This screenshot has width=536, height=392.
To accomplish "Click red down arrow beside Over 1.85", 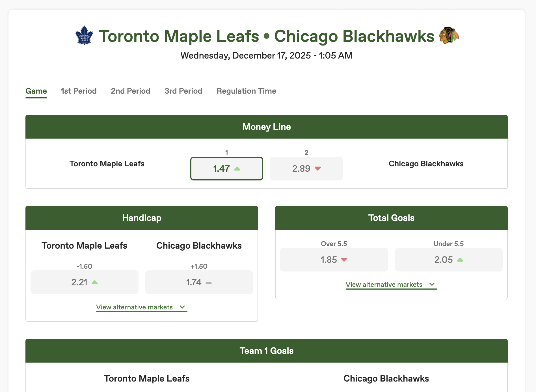I will 344,260.
